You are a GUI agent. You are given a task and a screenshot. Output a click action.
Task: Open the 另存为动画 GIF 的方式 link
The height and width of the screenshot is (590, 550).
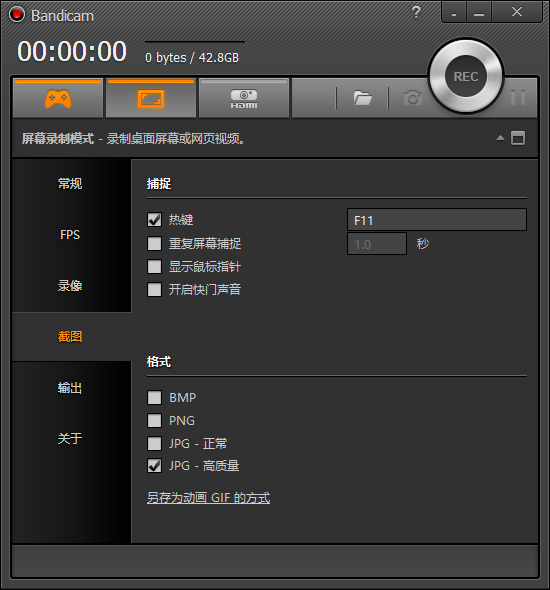click(x=208, y=498)
